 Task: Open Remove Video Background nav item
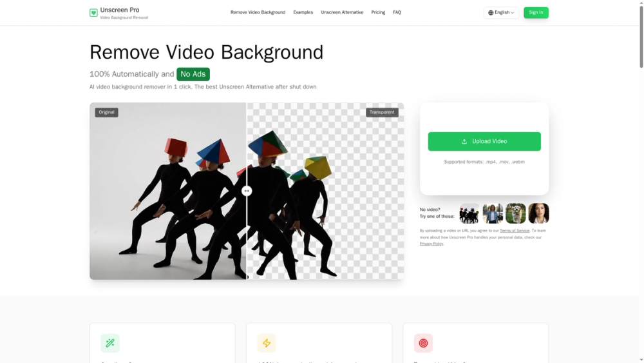click(258, 12)
